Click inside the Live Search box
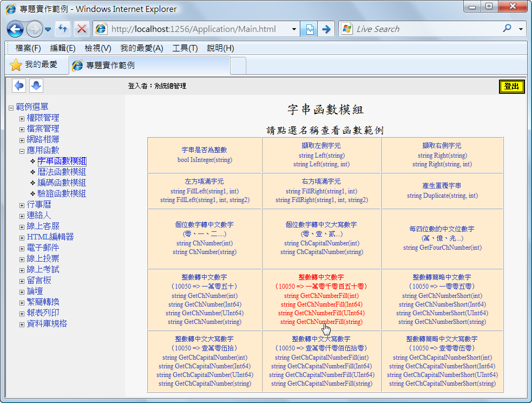Image resolution: width=532 pixels, height=403 pixels. [426, 29]
